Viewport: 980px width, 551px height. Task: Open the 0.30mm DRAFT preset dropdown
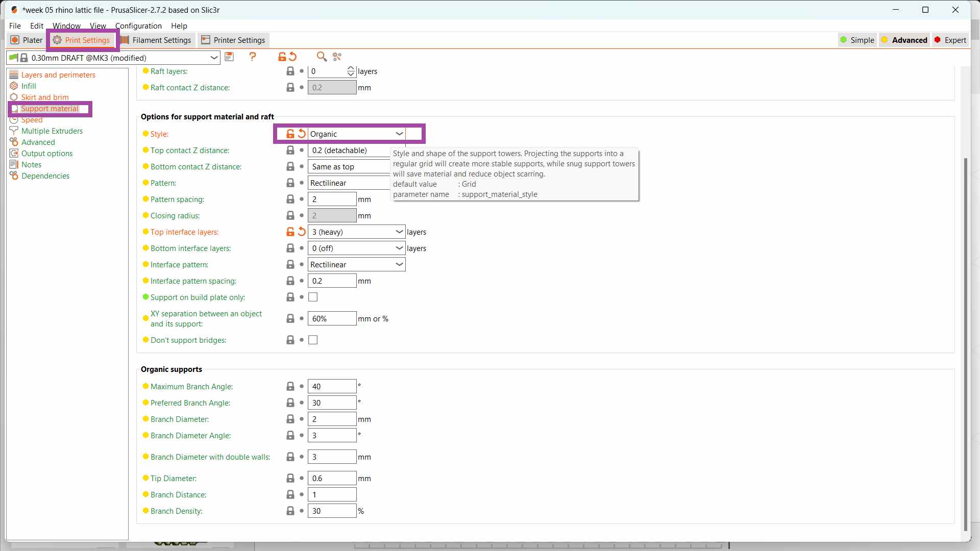coord(214,58)
